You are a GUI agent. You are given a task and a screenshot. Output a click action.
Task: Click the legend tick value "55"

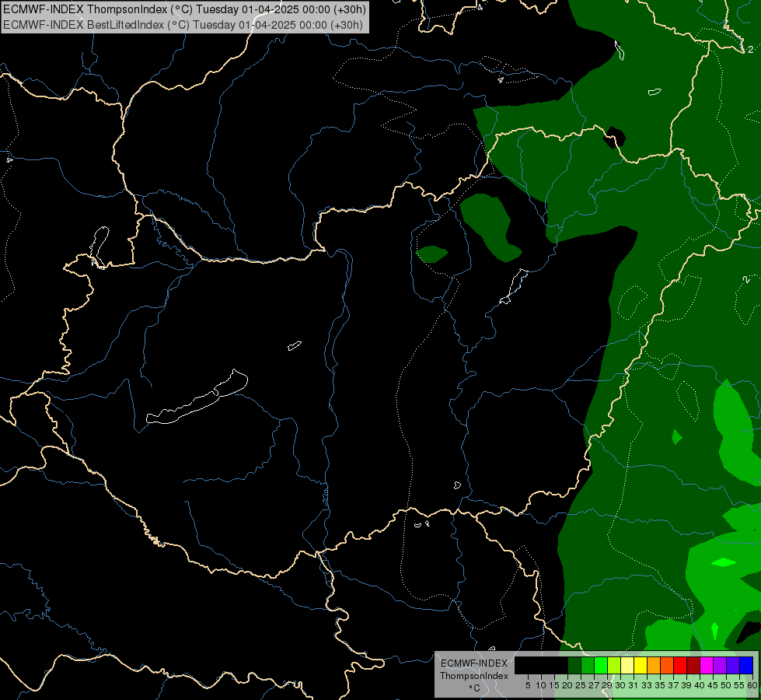coord(739,685)
